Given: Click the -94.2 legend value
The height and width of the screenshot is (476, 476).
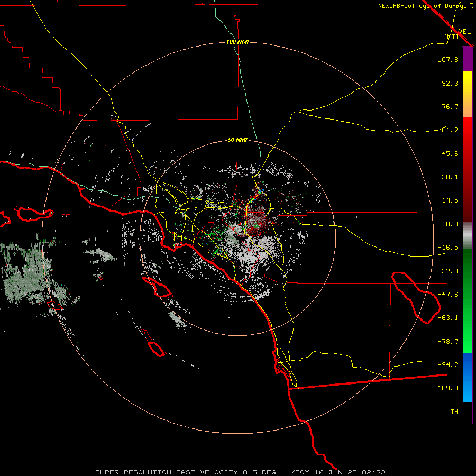Looking at the screenshot, I should (x=448, y=364).
